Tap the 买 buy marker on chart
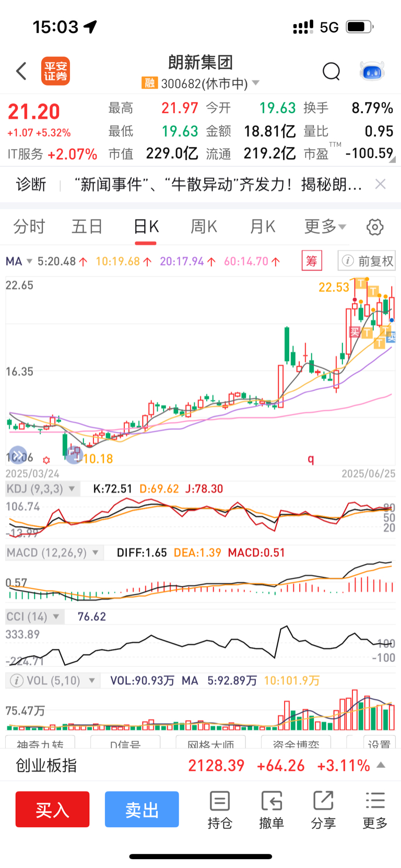The width and height of the screenshot is (401, 868). pos(355,332)
